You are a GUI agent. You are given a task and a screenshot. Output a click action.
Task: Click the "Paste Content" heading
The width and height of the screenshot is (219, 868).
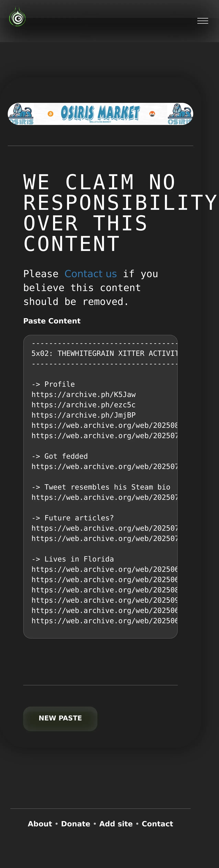tap(52, 321)
